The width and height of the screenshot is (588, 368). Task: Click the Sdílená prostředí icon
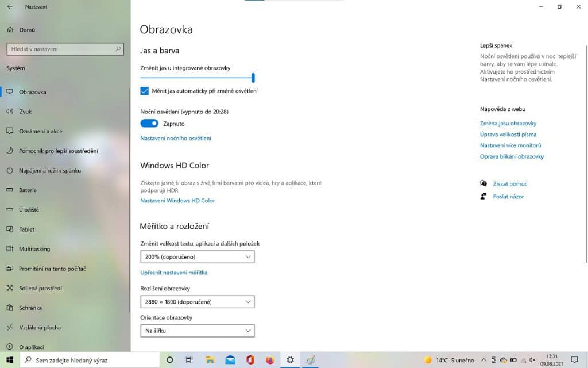click(x=10, y=288)
